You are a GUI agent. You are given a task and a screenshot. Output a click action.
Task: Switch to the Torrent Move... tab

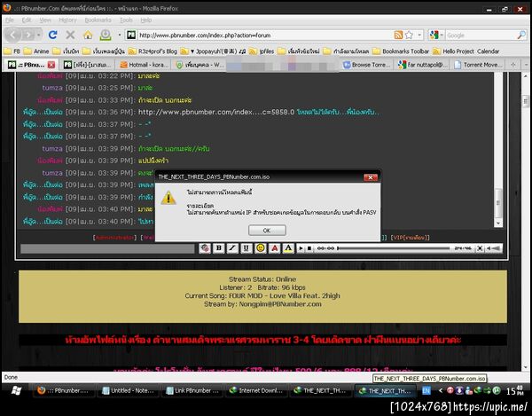point(477,65)
